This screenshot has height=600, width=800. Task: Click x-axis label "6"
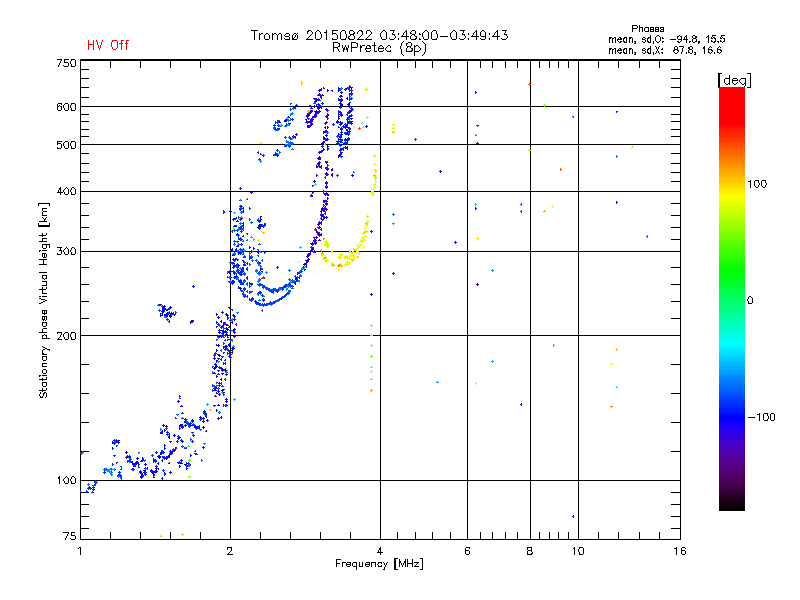point(467,551)
